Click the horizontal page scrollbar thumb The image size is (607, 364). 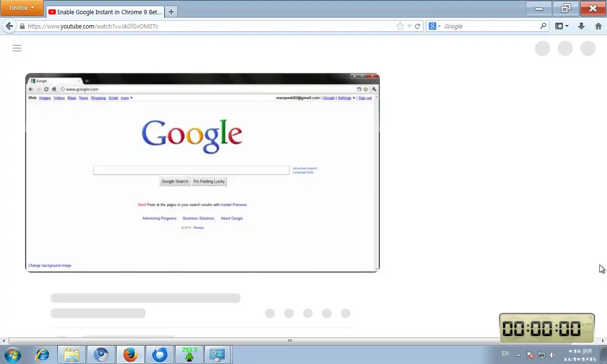290,341
